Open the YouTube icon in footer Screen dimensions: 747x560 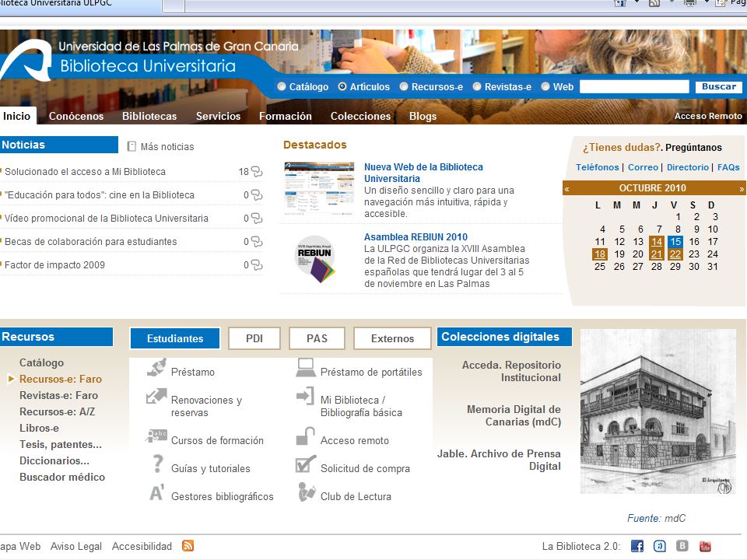[705, 546]
